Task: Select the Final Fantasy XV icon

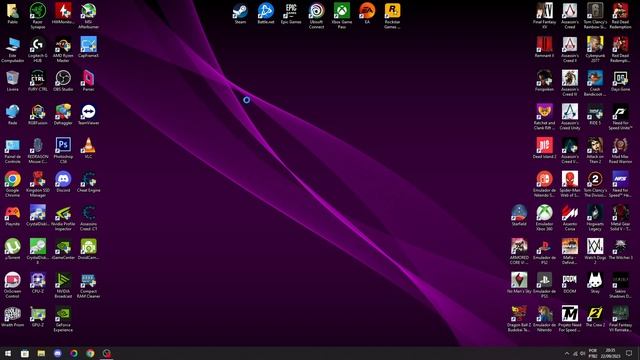Action: (x=544, y=16)
